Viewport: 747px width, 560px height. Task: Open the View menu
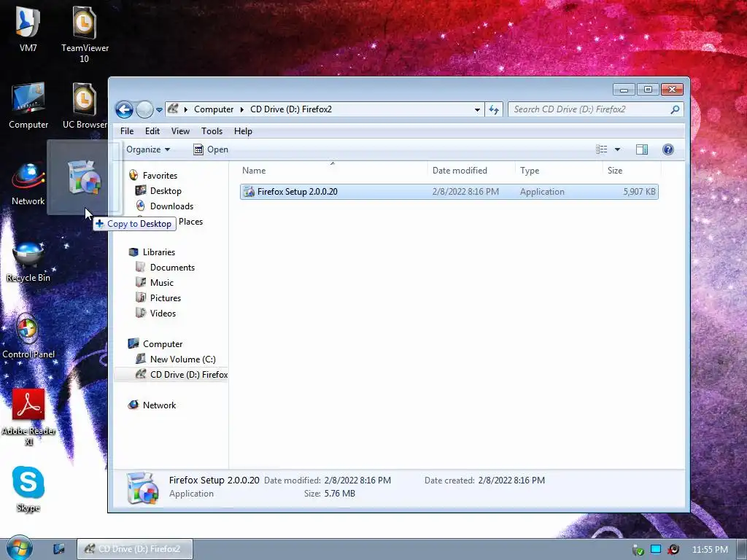[x=180, y=131]
